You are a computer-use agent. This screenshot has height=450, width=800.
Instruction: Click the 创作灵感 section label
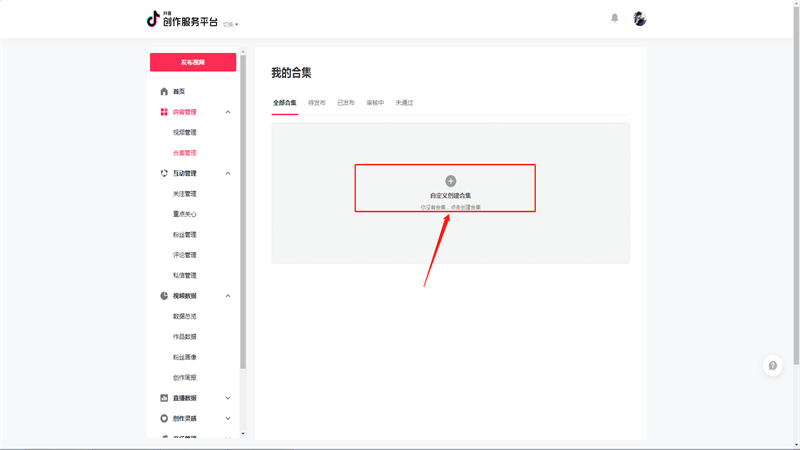(185, 418)
